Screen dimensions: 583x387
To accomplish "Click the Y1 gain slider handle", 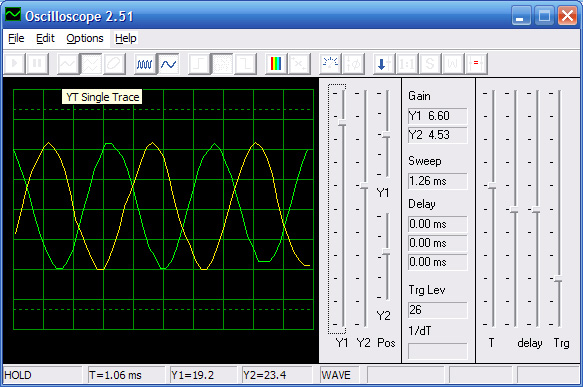I will point(342,123).
